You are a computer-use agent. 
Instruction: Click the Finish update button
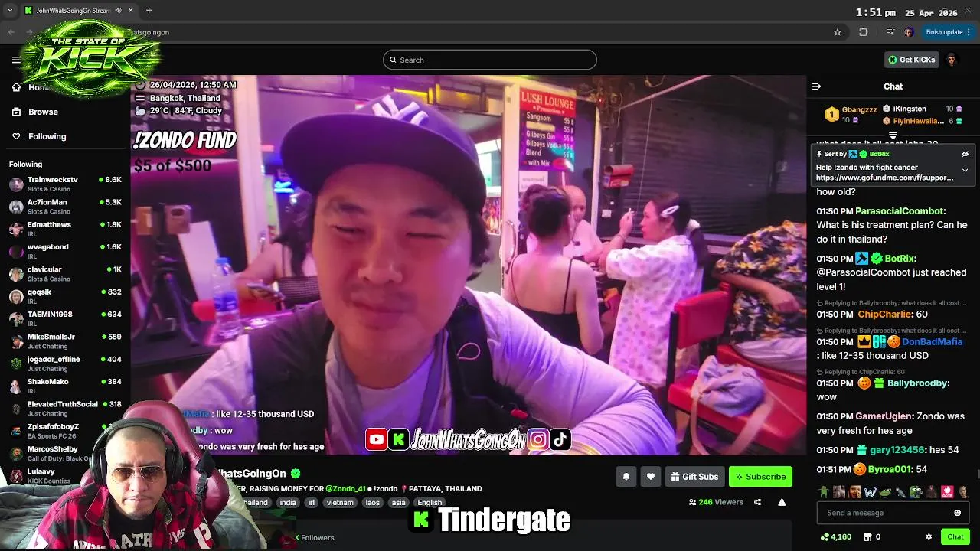tap(948, 32)
